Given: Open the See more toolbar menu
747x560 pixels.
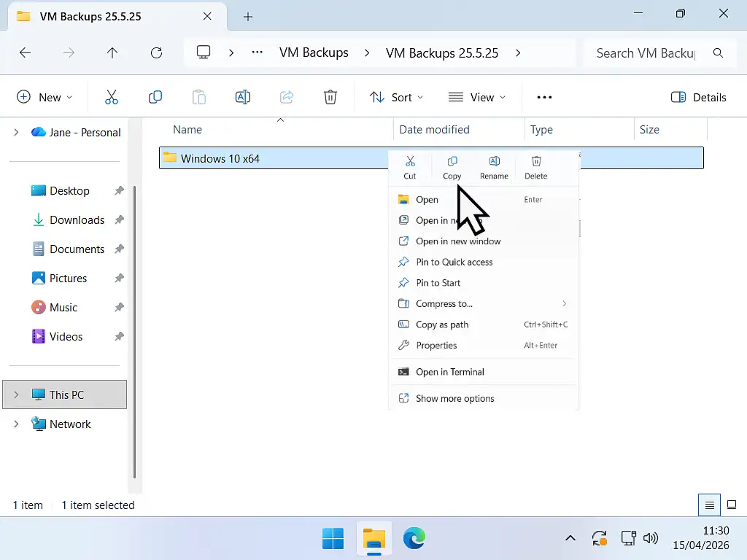Looking at the screenshot, I should coord(543,96).
